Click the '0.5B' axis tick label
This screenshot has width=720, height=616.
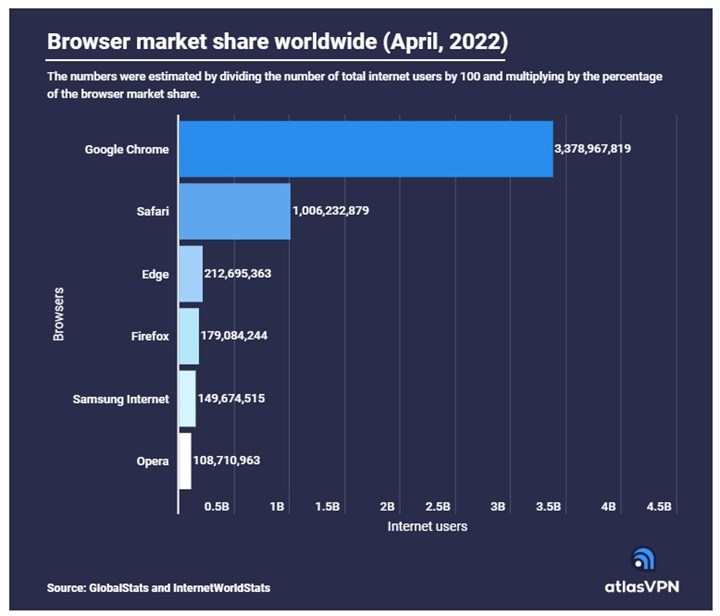tap(217, 507)
